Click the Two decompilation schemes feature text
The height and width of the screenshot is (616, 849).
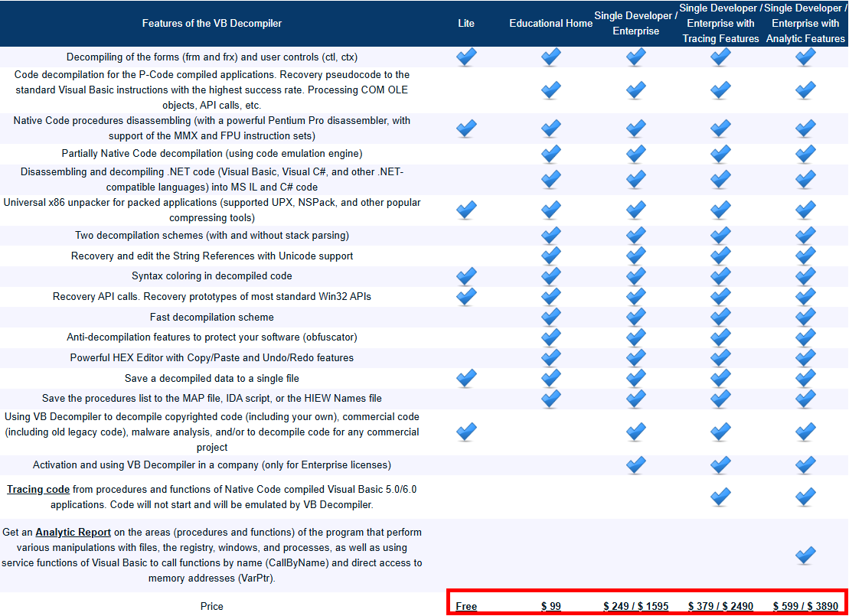(x=212, y=236)
